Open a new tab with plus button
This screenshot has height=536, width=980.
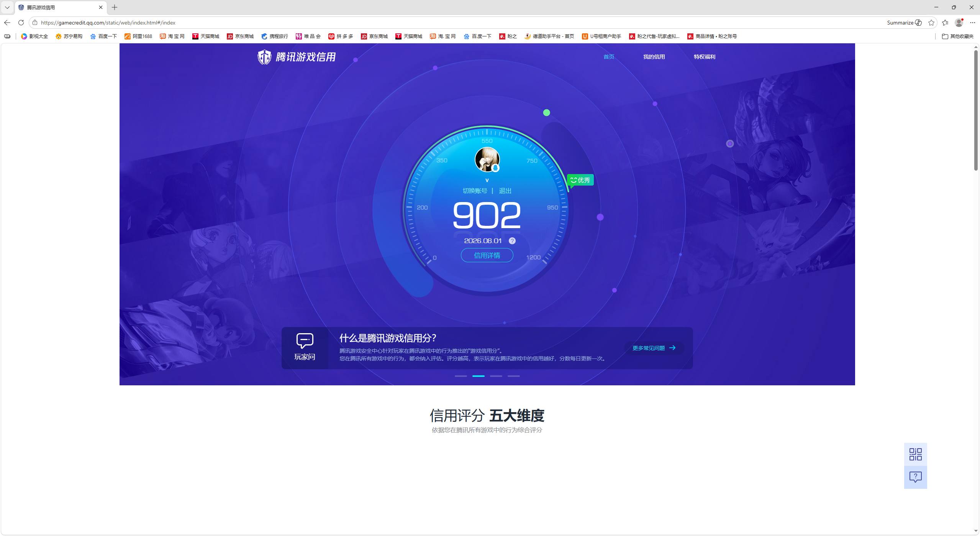point(115,7)
